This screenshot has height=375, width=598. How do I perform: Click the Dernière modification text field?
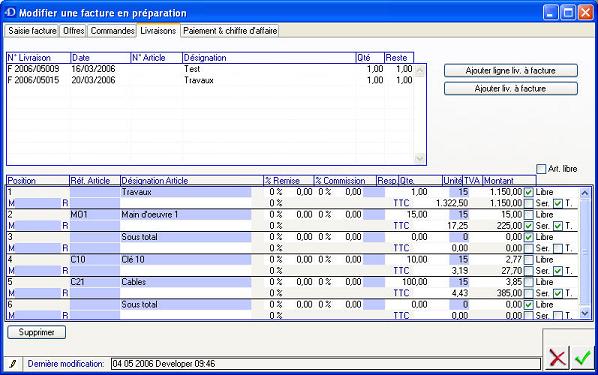326,364
